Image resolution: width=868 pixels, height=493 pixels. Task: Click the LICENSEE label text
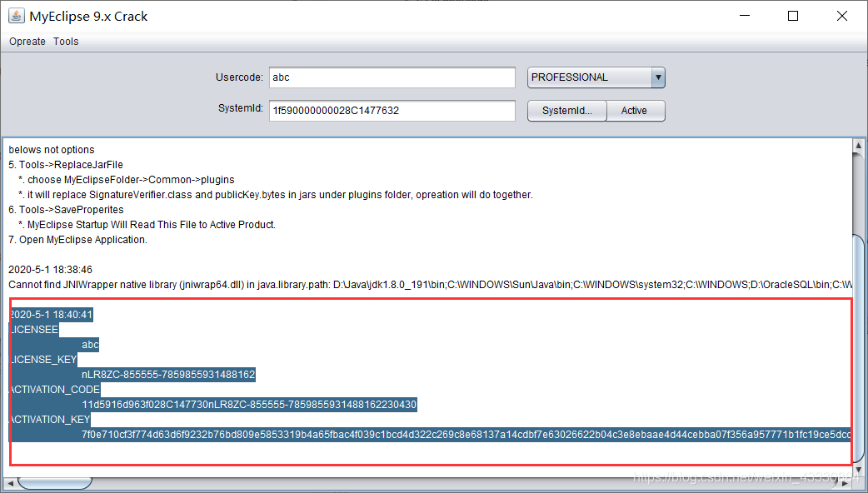34,330
